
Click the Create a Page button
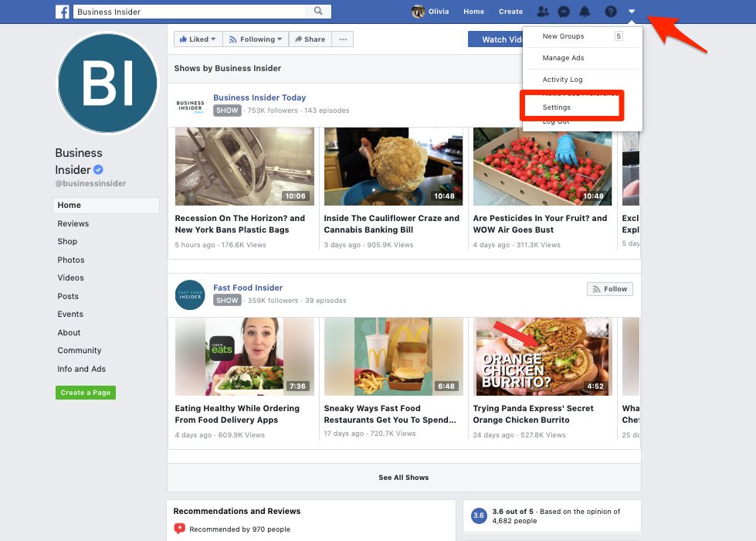(x=85, y=393)
